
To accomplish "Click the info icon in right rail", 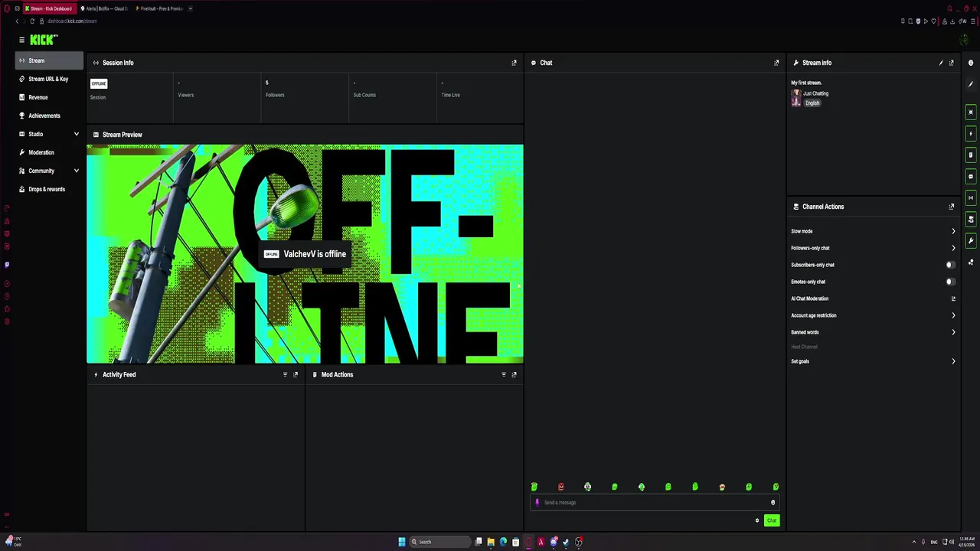I will (x=971, y=63).
